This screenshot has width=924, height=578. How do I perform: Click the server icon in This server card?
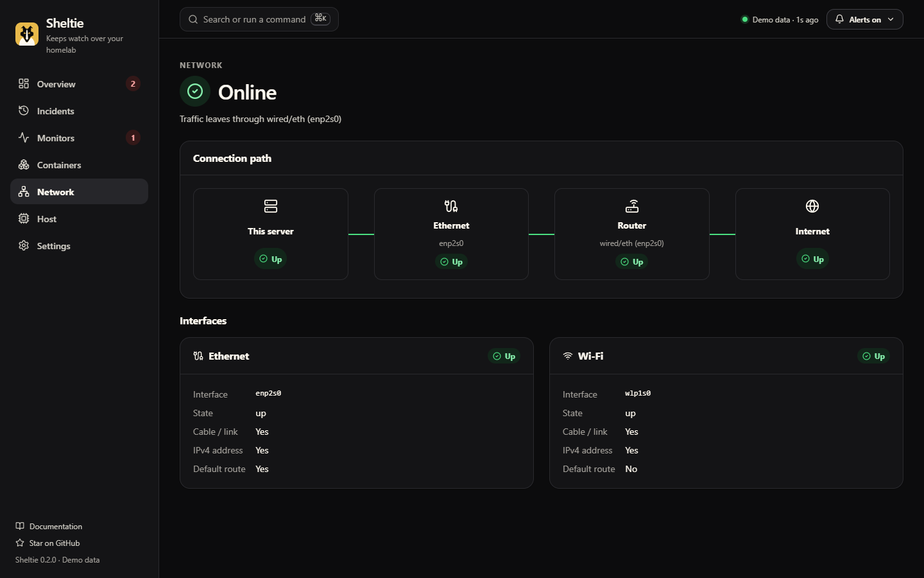[271, 206]
